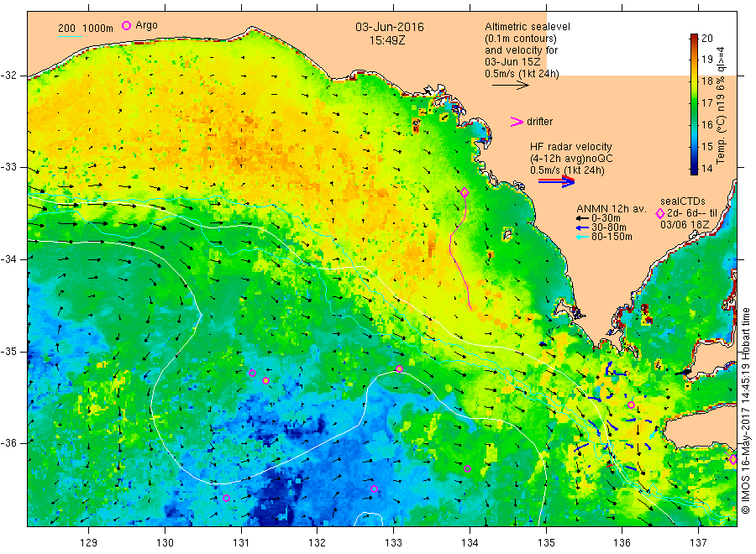This screenshot has height=554, width=756.
Task: Click the colorbar value 20
Action: point(706,39)
